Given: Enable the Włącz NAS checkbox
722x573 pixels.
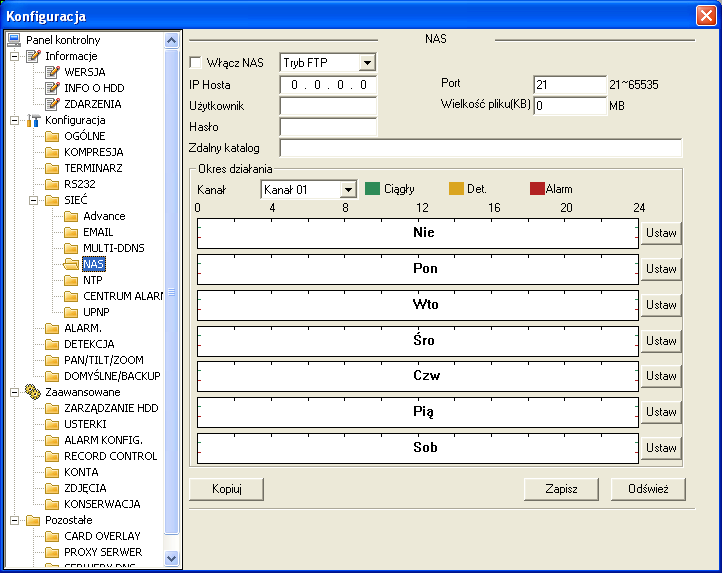Looking at the screenshot, I should pos(196,62).
